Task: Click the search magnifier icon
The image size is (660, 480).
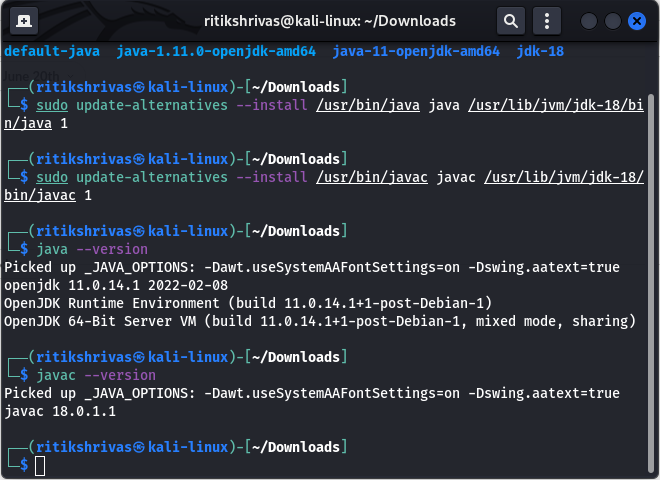Action: coord(511,21)
